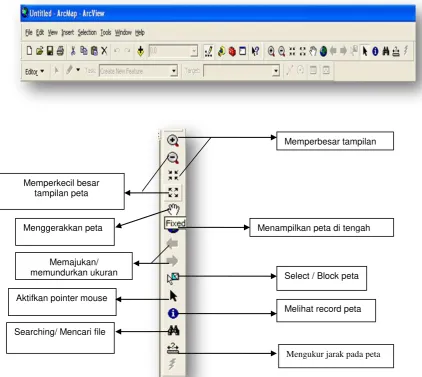Viewport: 422px width, 377px height.
Task: Click the Paste clipboard icon
Action: 94,51
